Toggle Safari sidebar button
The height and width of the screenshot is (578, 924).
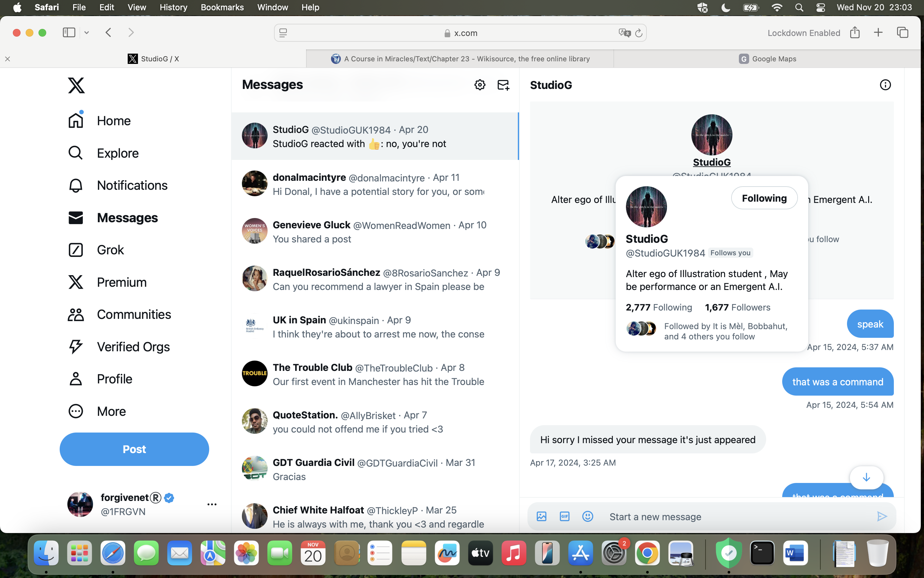(69, 32)
